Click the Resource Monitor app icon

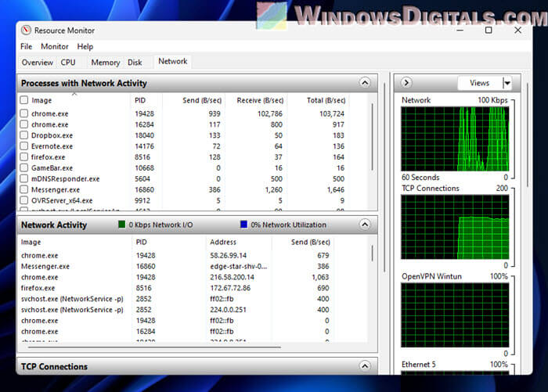(x=26, y=31)
